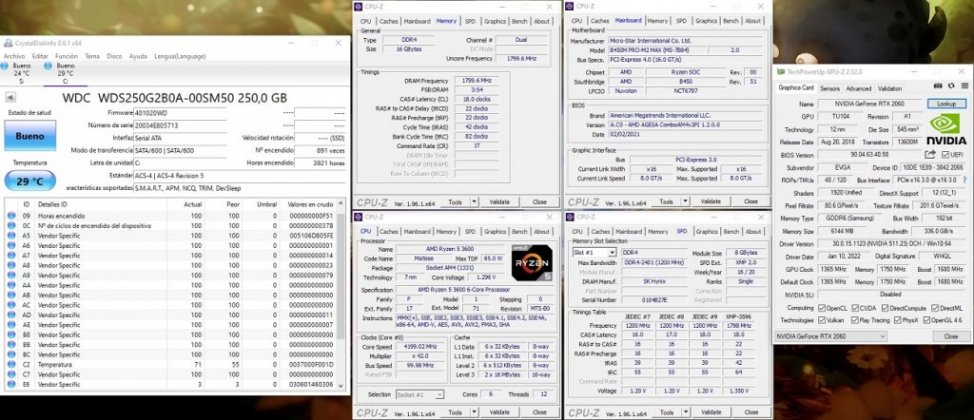This screenshot has width=974, height=420.
Task: Click the GPU-Z camera screenshot icon
Action: 939,86
